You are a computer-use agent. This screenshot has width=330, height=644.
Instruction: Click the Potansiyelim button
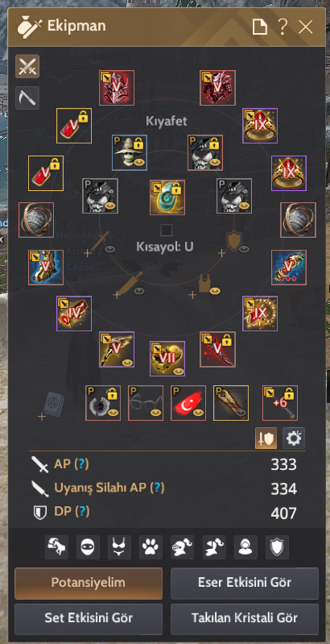pyautogui.click(x=89, y=583)
